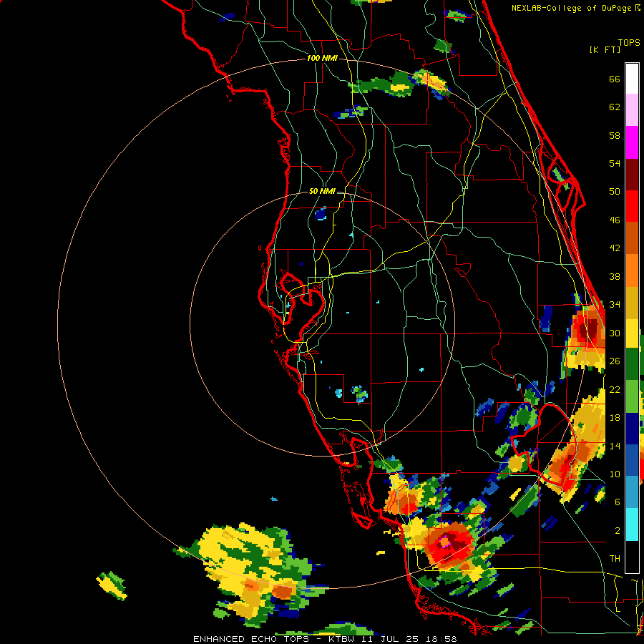
Task: Select the TOPS legend title
Action: pos(629,42)
